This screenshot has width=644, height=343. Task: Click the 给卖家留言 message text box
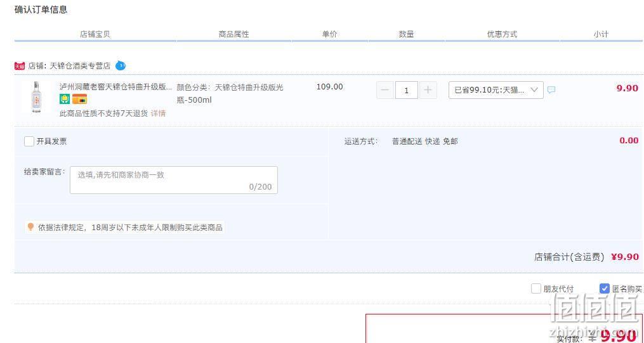[174, 179]
